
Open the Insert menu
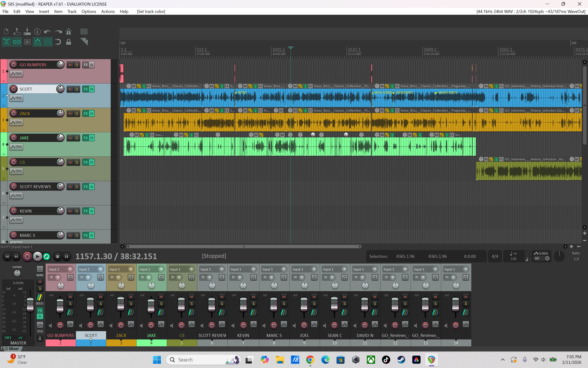coord(44,12)
